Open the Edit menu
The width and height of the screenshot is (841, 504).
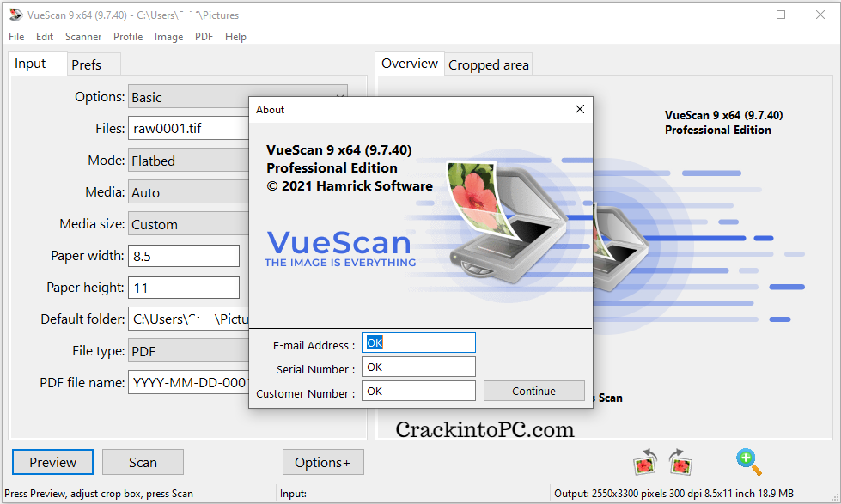click(x=45, y=36)
